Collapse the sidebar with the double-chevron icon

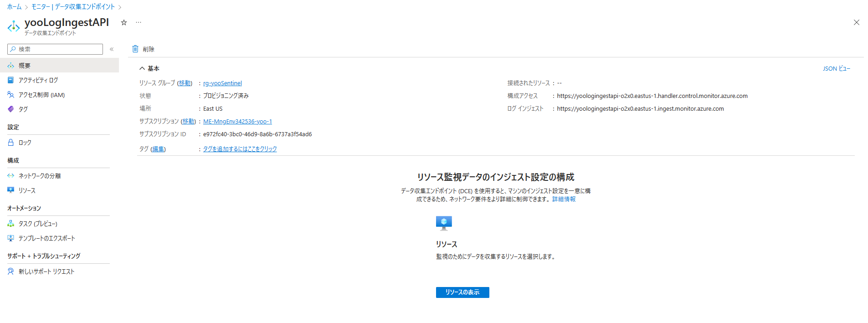112,49
